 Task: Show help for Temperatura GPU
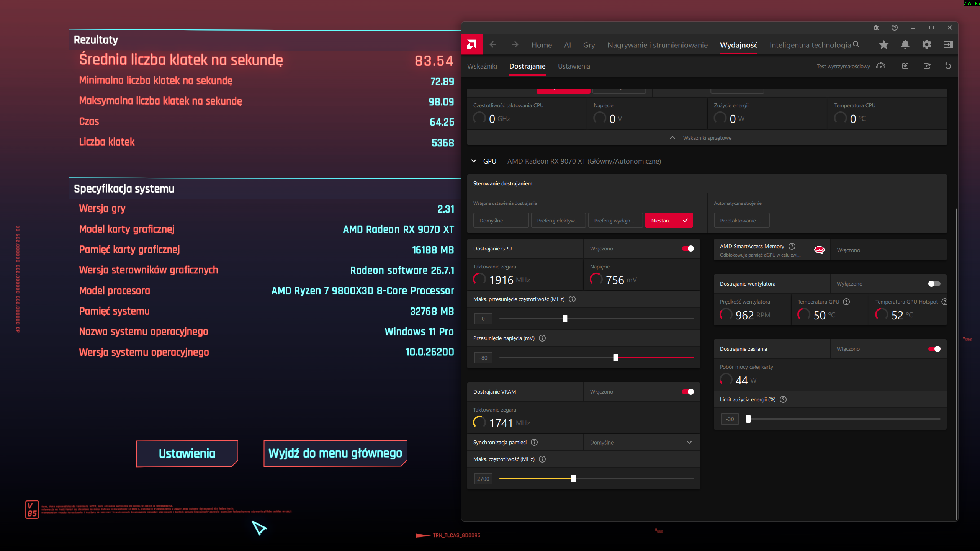coord(847,302)
